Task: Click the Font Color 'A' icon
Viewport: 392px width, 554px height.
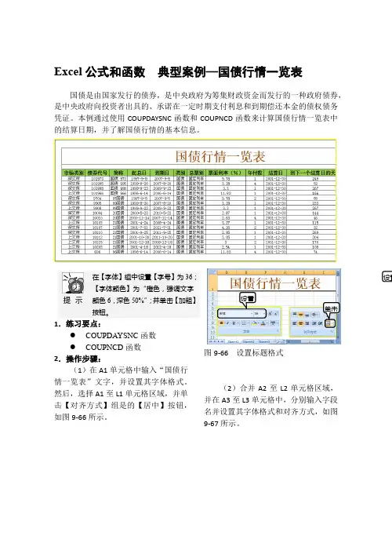Action: [x=263, y=323]
